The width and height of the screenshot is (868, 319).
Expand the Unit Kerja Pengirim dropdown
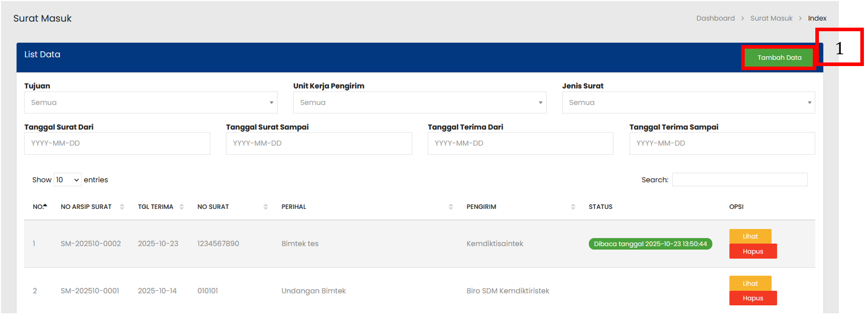tap(419, 102)
